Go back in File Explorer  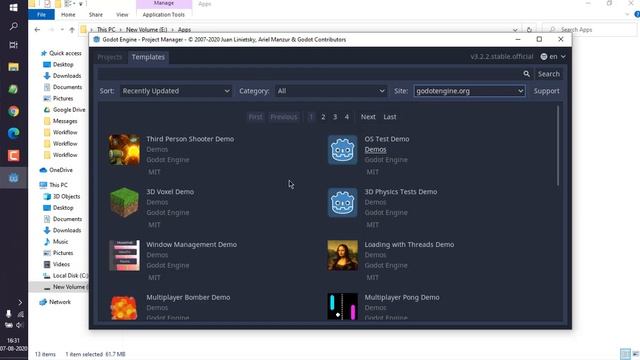(37, 30)
